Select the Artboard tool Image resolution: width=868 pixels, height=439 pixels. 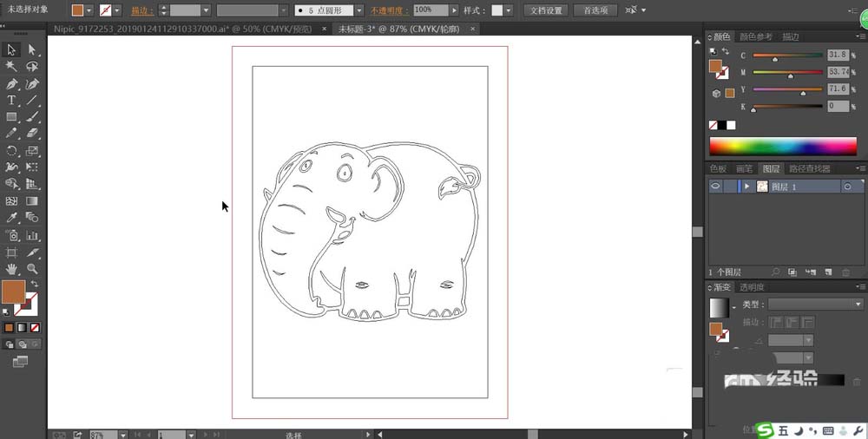point(11,253)
